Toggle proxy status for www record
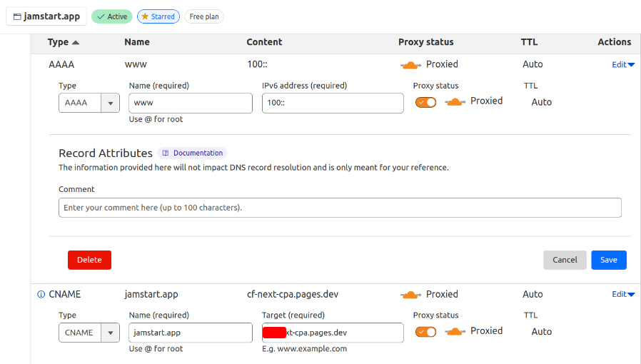 point(425,102)
